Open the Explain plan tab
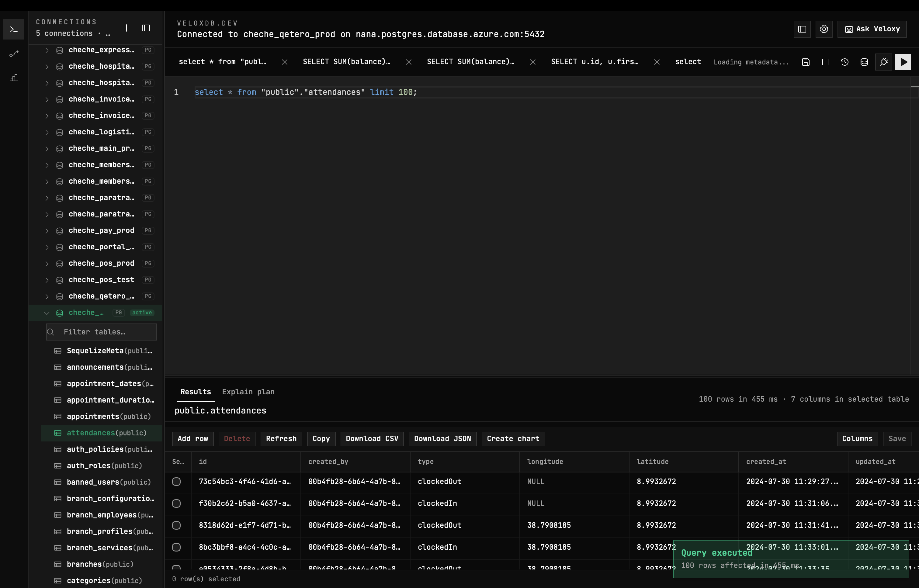 pyautogui.click(x=248, y=392)
